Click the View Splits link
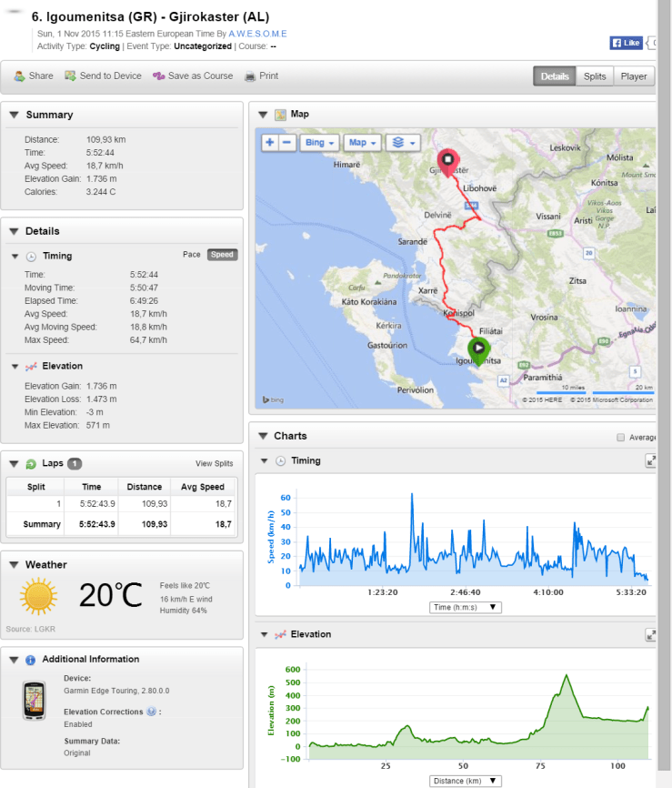Image resolution: width=672 pixels, height=788 pixels. [215, 463]
